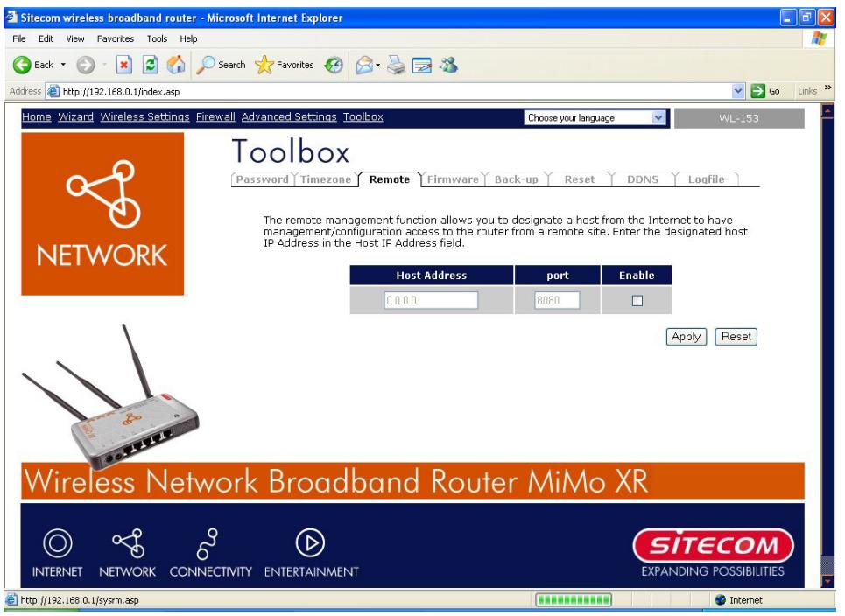Image resolution: width=845 pixels, height=616 pixels.
Task: Click the Reset button below the table
Action: (736, 337)
